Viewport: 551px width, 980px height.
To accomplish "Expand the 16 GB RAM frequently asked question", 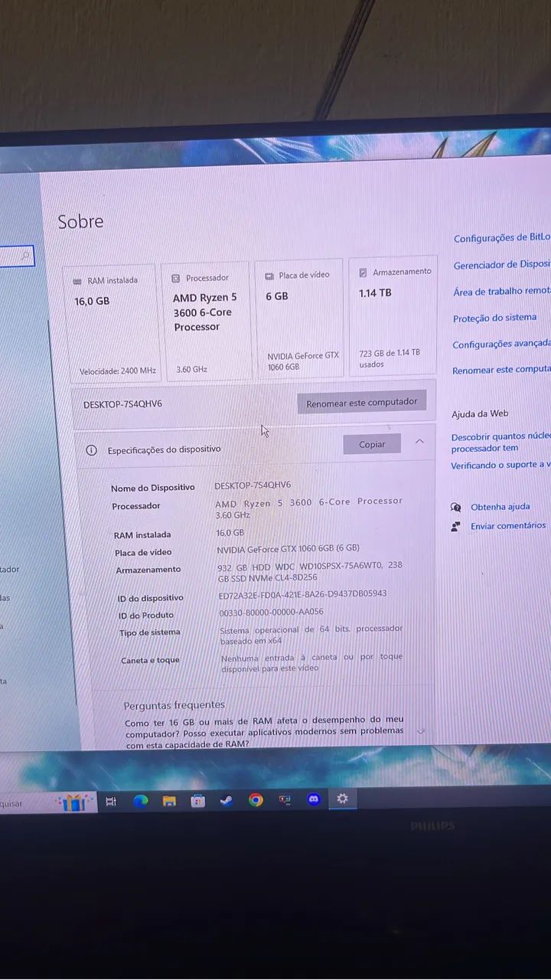I will click(419, 731).
